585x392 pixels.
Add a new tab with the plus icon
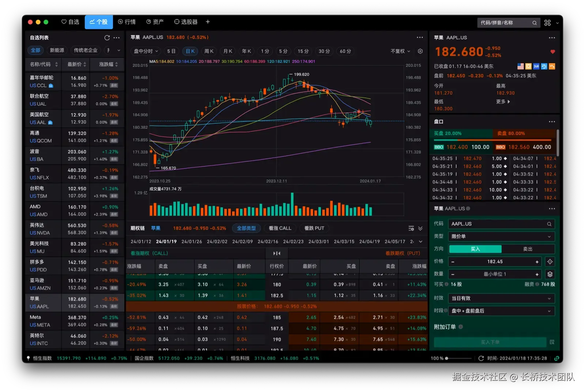click(208, 22)
